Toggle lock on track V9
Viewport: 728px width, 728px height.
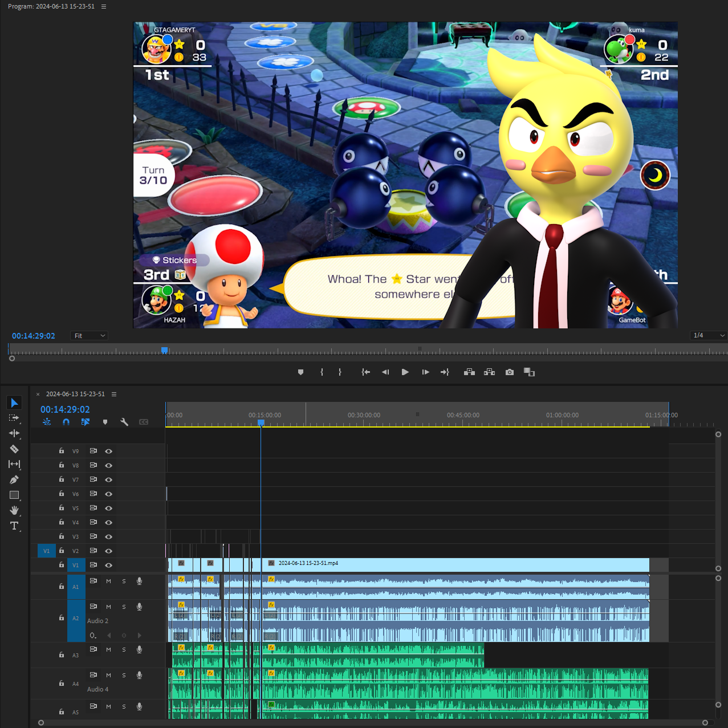click(x=62, y=451)
